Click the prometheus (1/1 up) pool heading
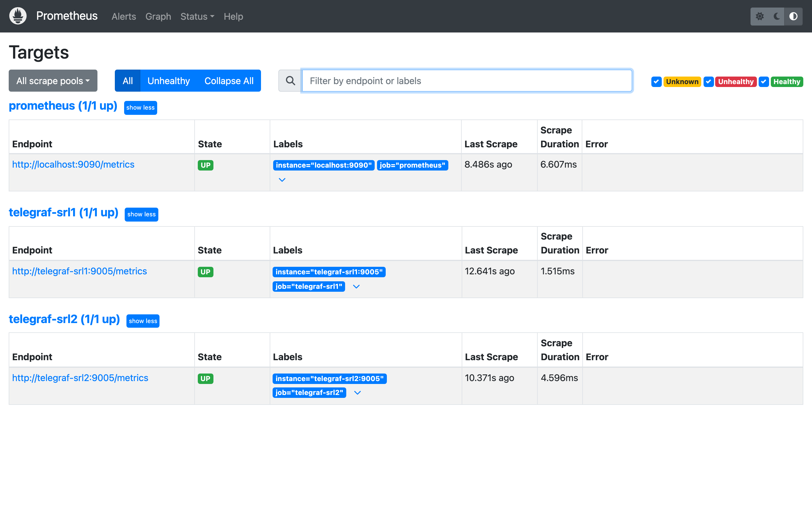 click(63, 106)
